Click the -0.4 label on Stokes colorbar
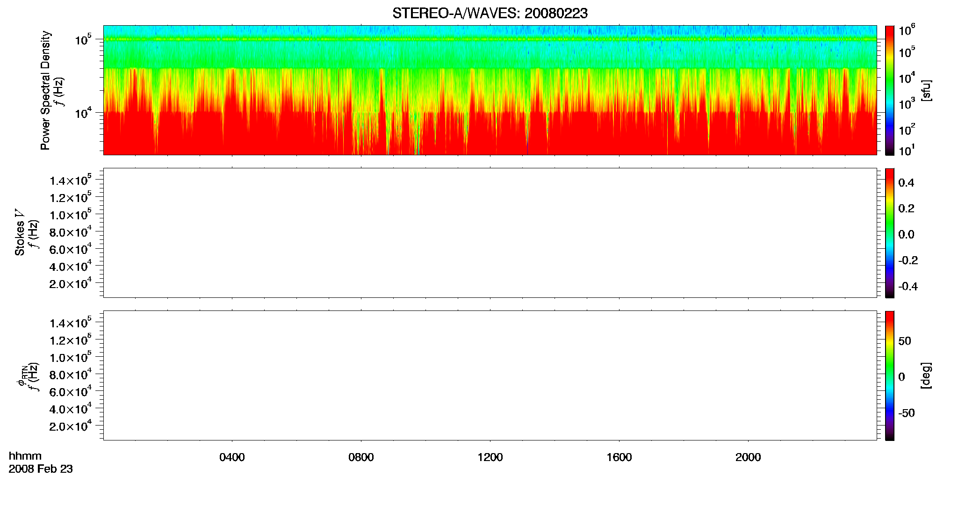The width and height of the screenshot is (980, 505). [908, 287]
